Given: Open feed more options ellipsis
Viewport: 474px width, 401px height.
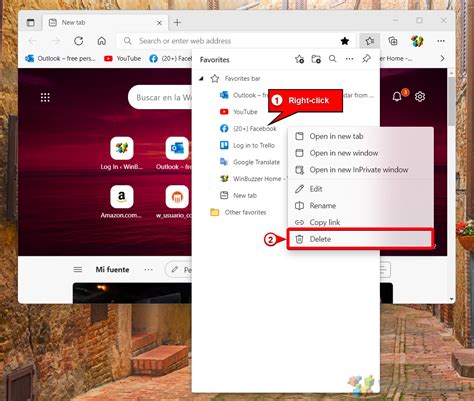Looking at the screenshot, I should point(148,269).
